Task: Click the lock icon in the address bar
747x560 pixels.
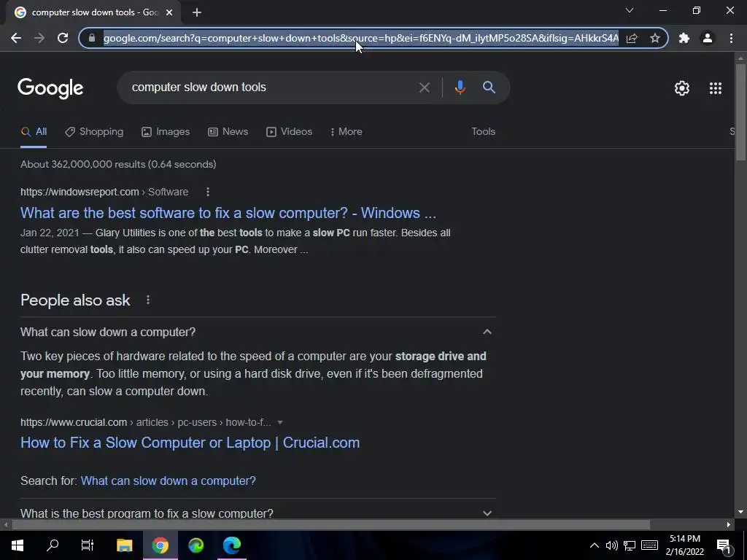Action: tap(92, 38)
